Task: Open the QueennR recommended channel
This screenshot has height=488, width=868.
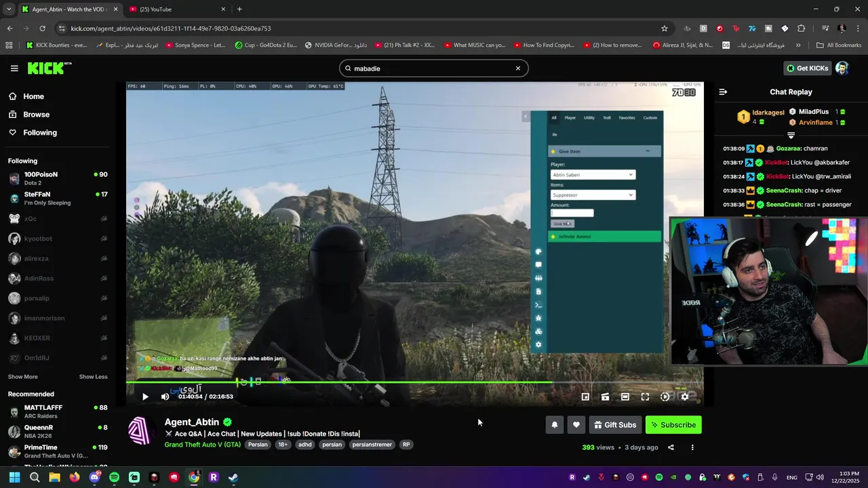Action: click(58, 432)
